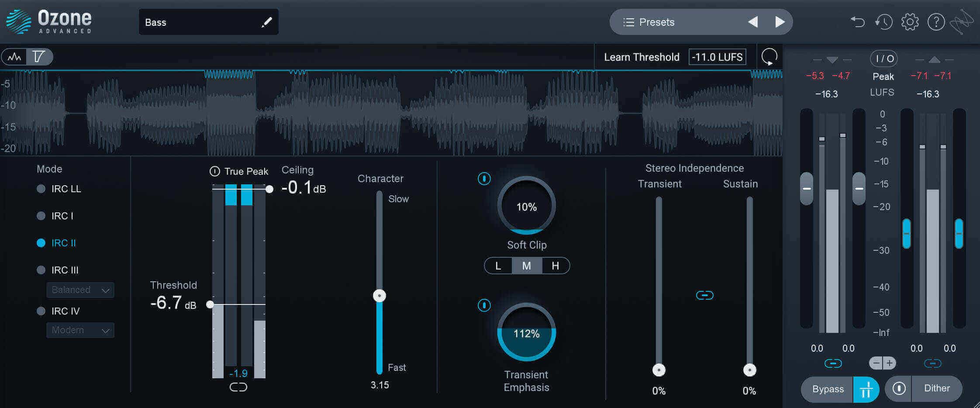Viewport: 980px width, 408px height.
Task: Click the Character slider handle
Action: (x=380, y=296)
